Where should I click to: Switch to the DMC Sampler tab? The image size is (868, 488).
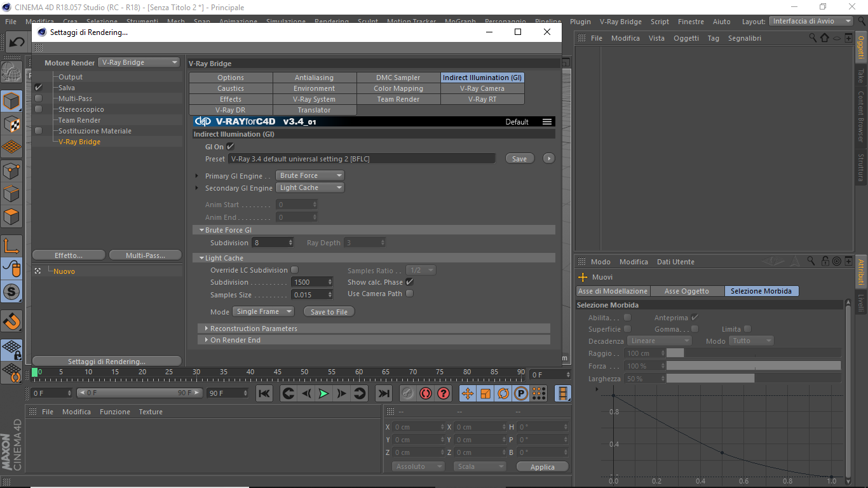point(398,78)
